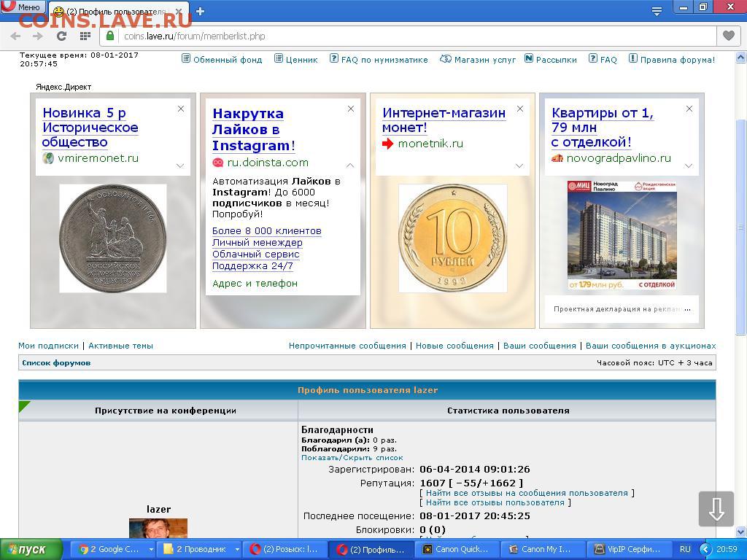Open the Opera tab menu icon
This screenshot has width=747, height=560.
pos(657,12)
